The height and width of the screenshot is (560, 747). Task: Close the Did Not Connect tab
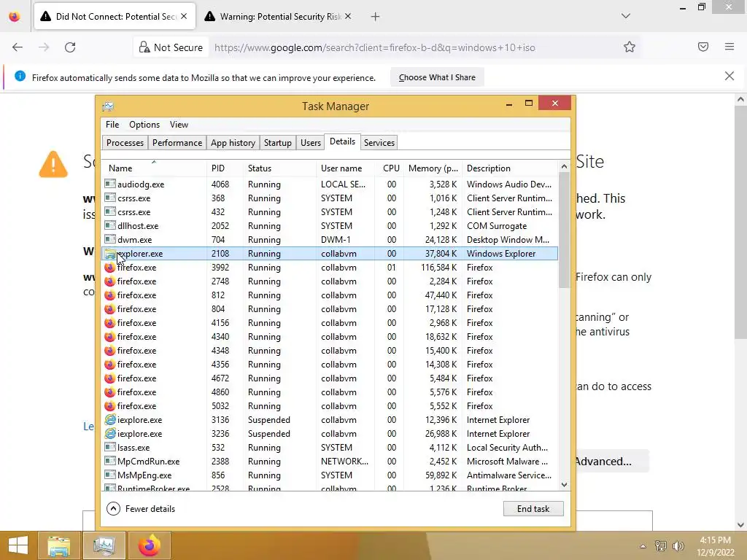coord(184,16)
